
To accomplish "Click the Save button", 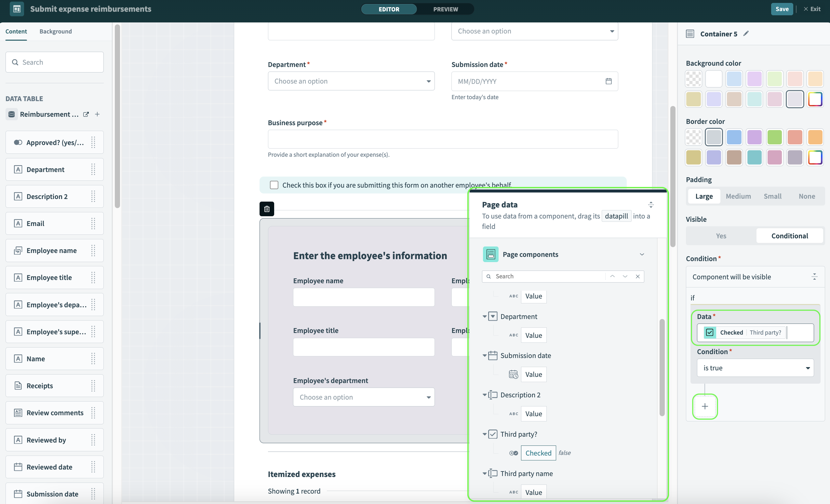I will 782,9.
